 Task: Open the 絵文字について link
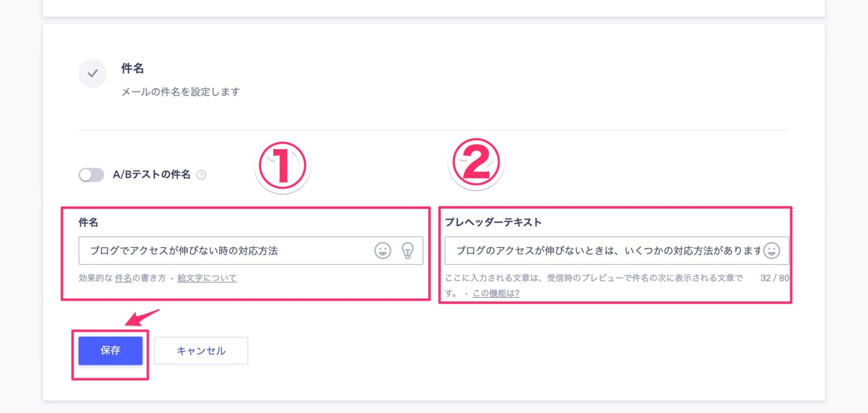[x=207, y=278]
